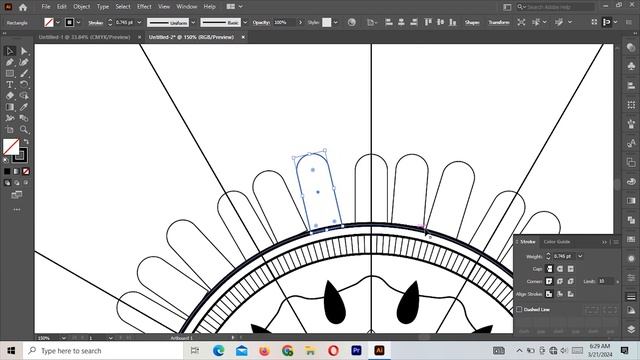Click the Stroke label link
Viewport: 640px width, 360px height.
[95, 23]
